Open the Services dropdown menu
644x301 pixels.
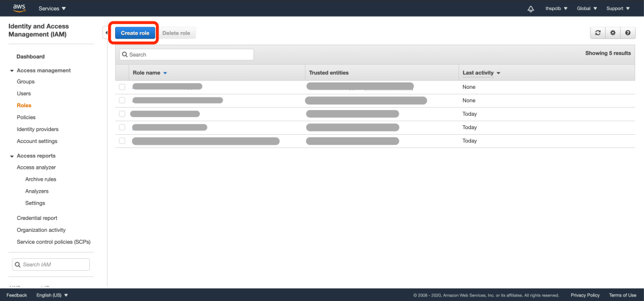tap(52, 8)
